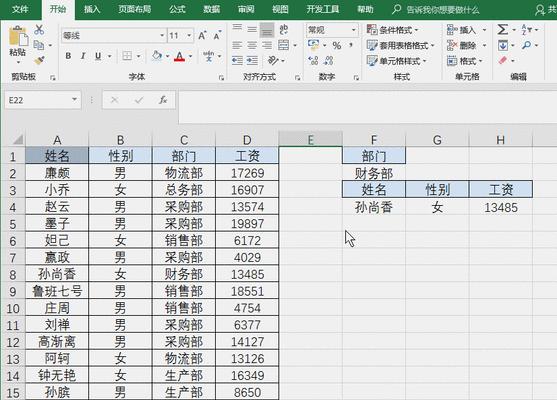This screenshot has height=400, width=557.
Task: Switch to 数据 ribbon tab
Action: pyautogui.click(x=212, y=9)
